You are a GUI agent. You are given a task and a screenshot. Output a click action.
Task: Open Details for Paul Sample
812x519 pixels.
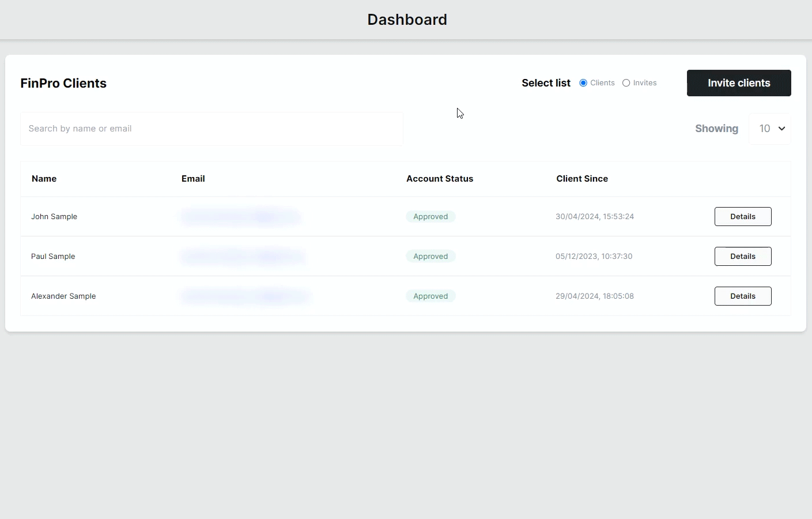742,256
